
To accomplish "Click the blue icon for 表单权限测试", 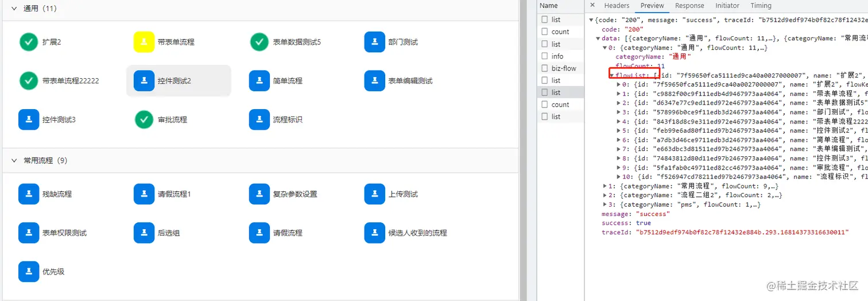I will (29, 233).
